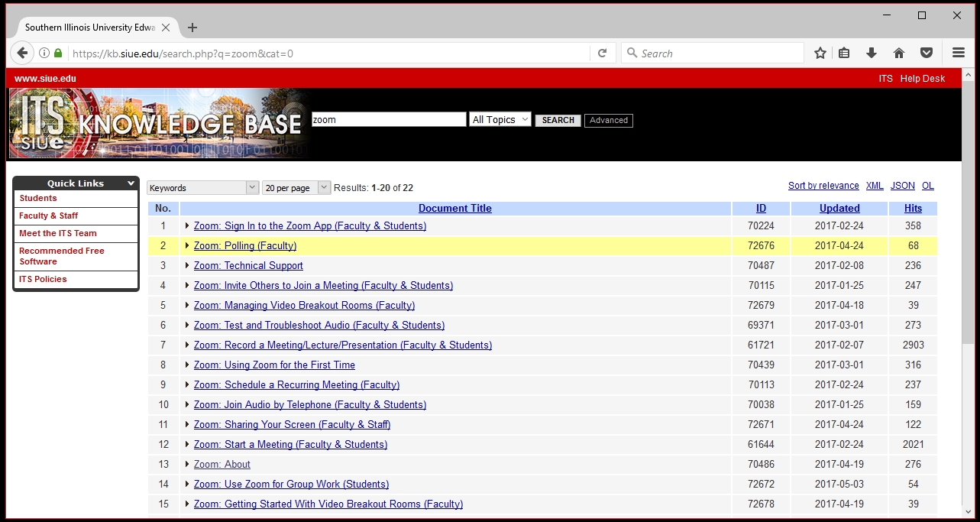Viewport: 980px width, 522px height.
Task: Open the Faculty & Staff quick link
Action: [x=49, y=216]
